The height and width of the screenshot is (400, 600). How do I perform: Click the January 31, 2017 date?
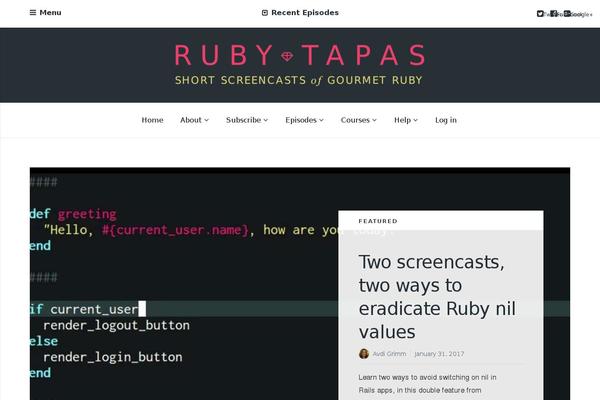point(439,354)
